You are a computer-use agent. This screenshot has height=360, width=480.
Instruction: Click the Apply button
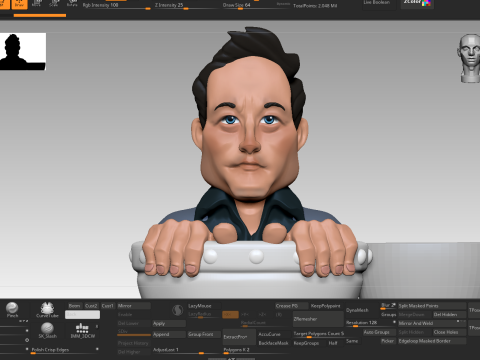[169, 323]
